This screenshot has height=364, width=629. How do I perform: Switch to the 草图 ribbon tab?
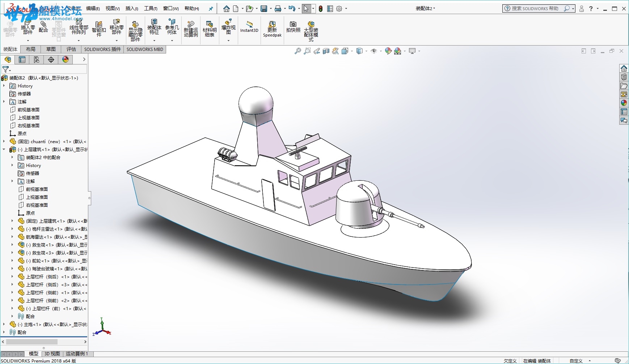click(x=51, y=49)
